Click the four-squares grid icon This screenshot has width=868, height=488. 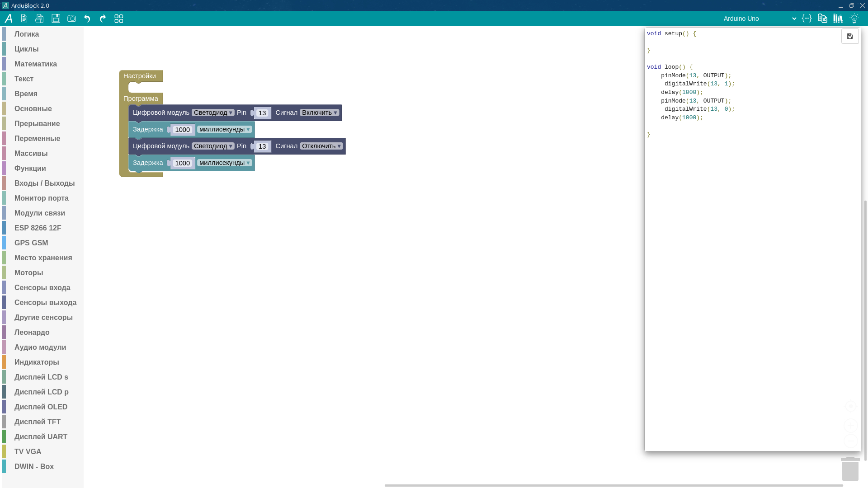coord(119,19)
